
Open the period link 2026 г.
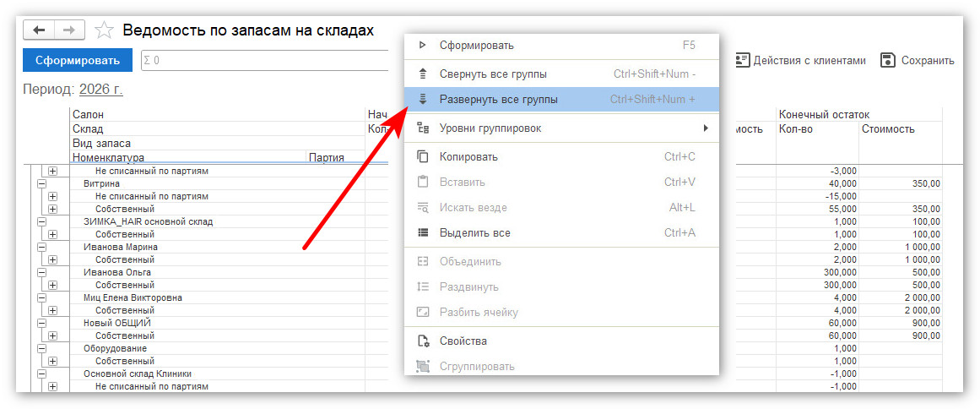(101, 89)
